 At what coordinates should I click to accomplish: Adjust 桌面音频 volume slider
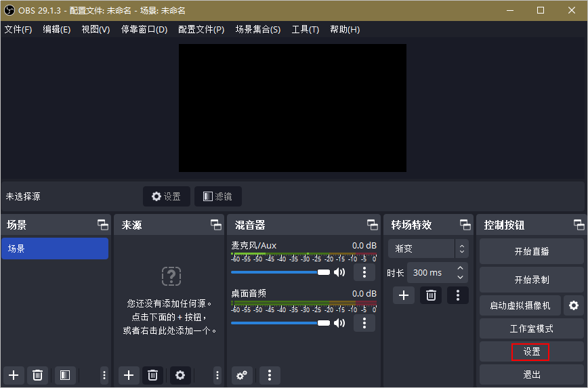pos(280,323)
